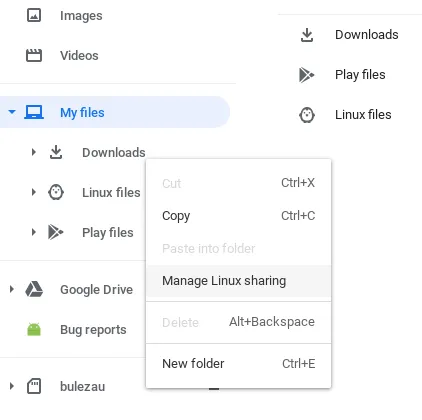Image resolution: width=422 pixels, height=420 pixels.
Task: Click the Google Drive triangle icon
Action: [34, 289]
